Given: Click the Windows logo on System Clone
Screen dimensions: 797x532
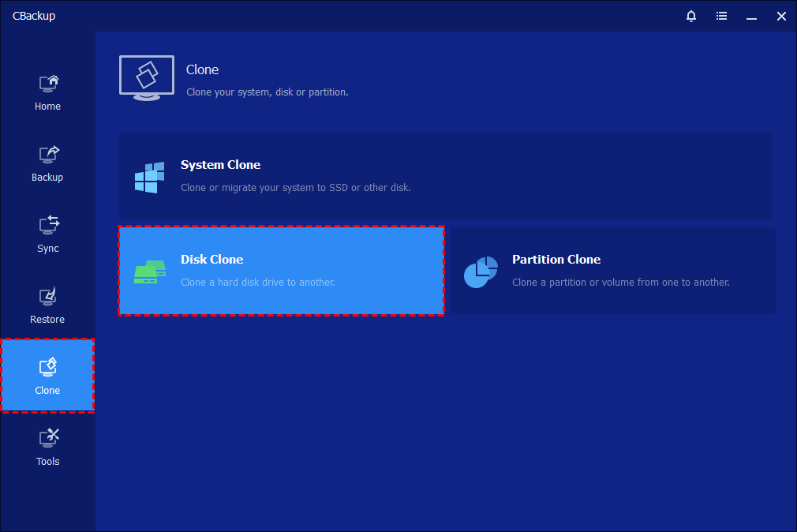Looking at the screenshot, I should pos(149,177).
